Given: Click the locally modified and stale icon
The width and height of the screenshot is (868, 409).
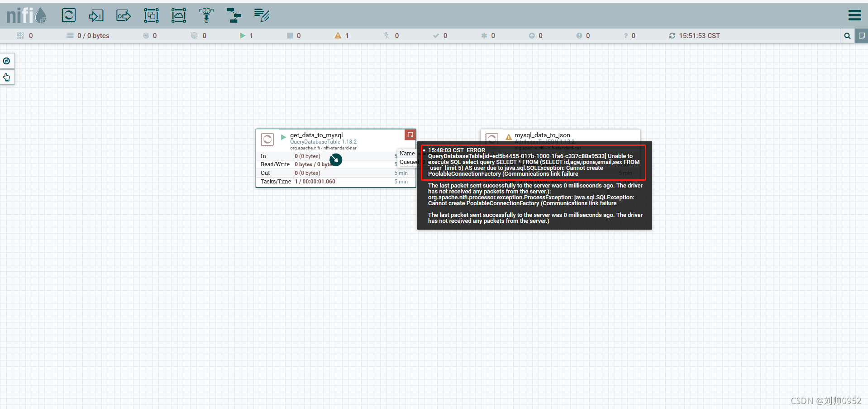Looking at the screenshot, I should pyautogui.click(x=579, y=36).
